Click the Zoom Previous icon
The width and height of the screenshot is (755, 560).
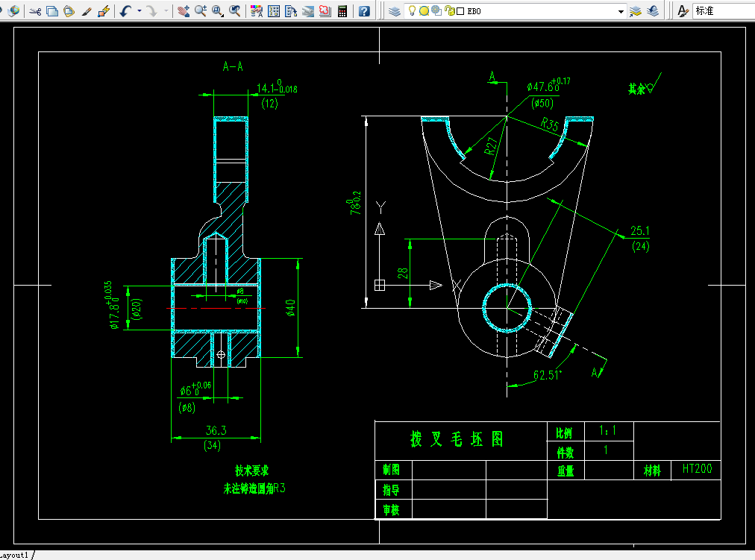(235, 11)
